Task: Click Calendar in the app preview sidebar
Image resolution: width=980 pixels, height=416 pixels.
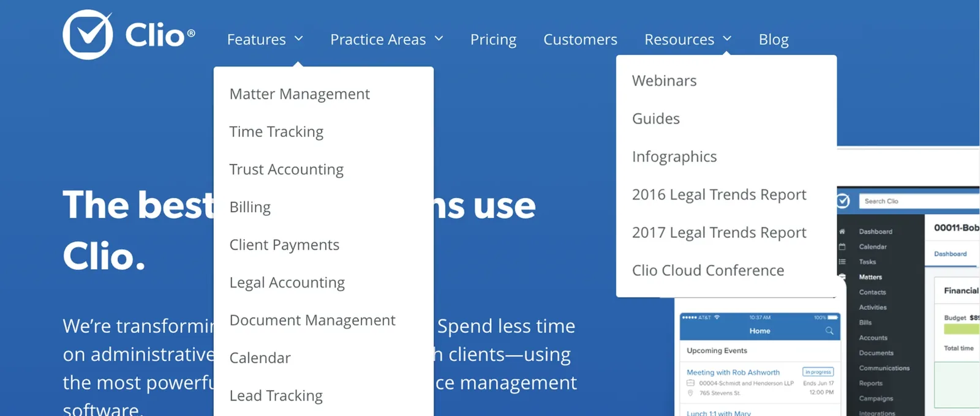Action: tap(872, 247)
